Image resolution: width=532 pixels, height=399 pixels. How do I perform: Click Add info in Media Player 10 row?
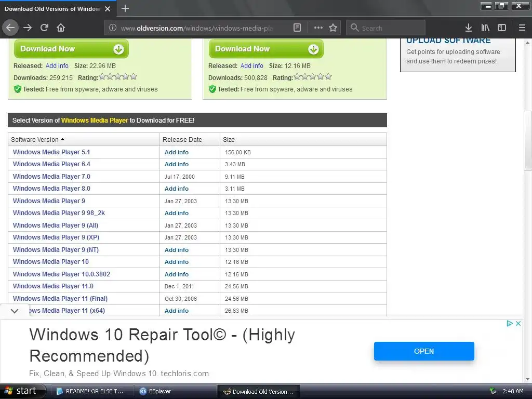click(x=177, y=262)
